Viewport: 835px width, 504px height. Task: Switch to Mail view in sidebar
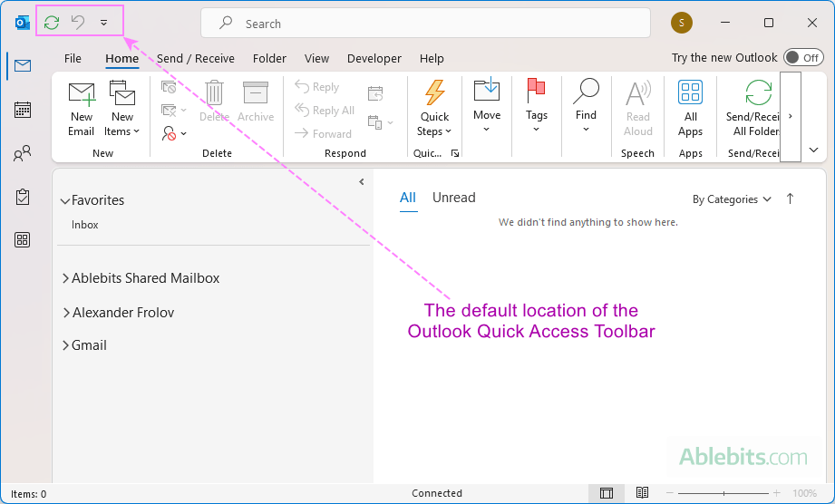[x=23, y=65]
